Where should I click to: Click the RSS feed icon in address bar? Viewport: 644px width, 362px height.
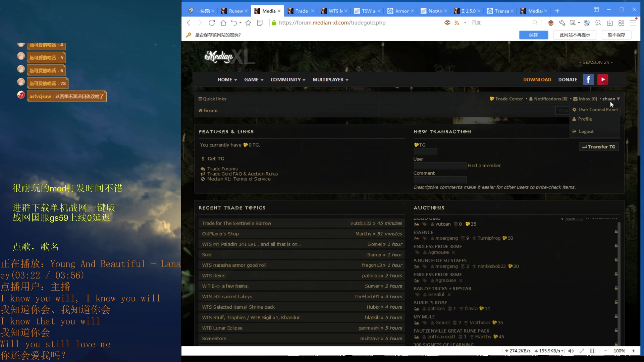tap(457, 23)
